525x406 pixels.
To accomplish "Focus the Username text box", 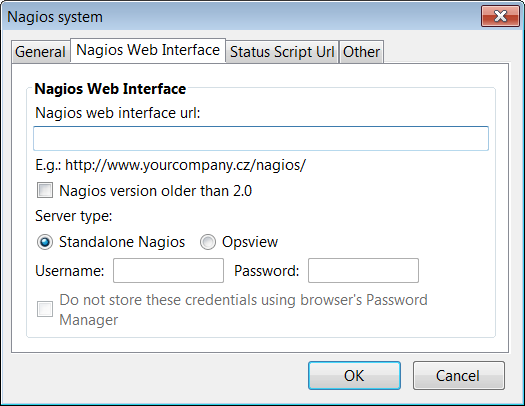I will 168,270.
